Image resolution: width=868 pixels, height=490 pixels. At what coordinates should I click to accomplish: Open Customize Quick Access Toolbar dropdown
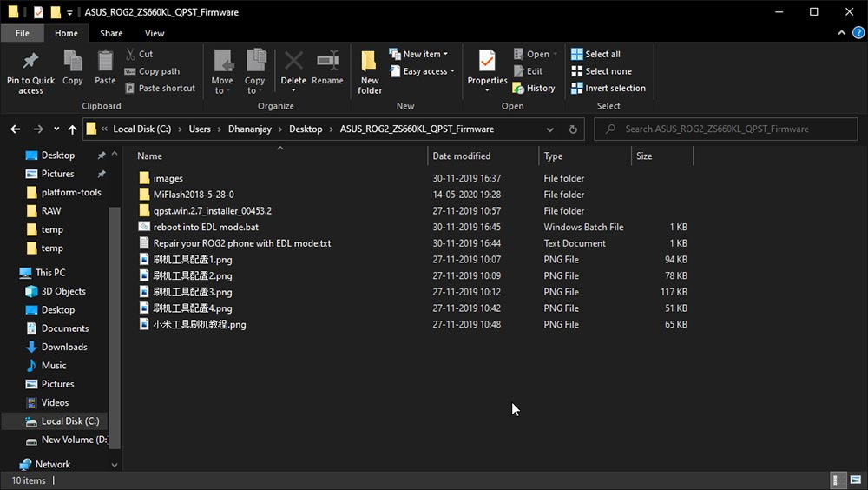click(69, 12)
